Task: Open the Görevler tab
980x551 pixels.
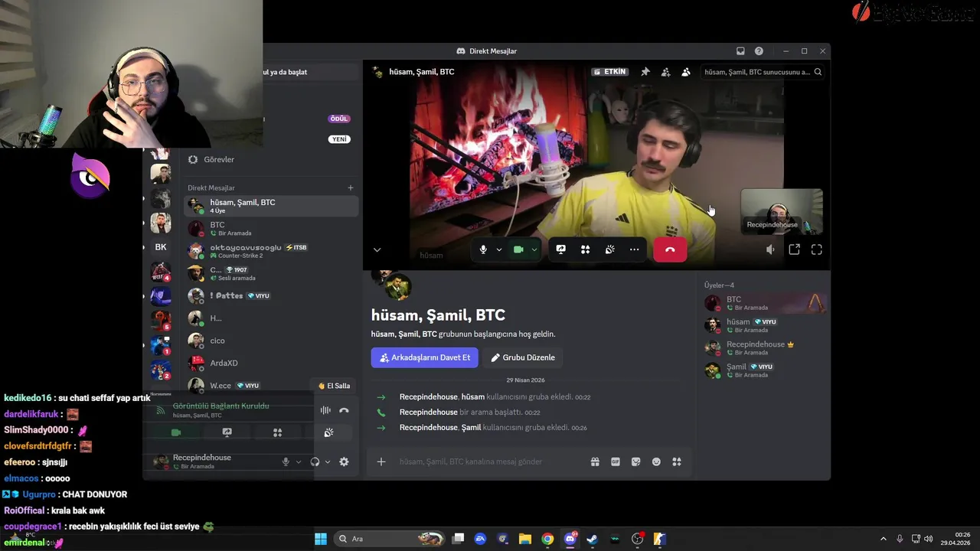Action: (x=272, y=159)
